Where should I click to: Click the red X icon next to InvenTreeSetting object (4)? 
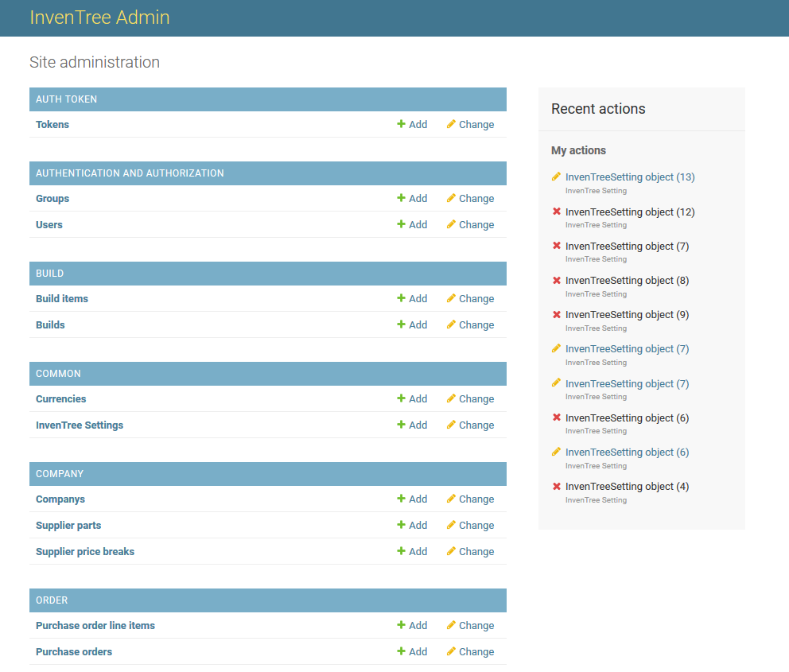click(x=555, y=486)
